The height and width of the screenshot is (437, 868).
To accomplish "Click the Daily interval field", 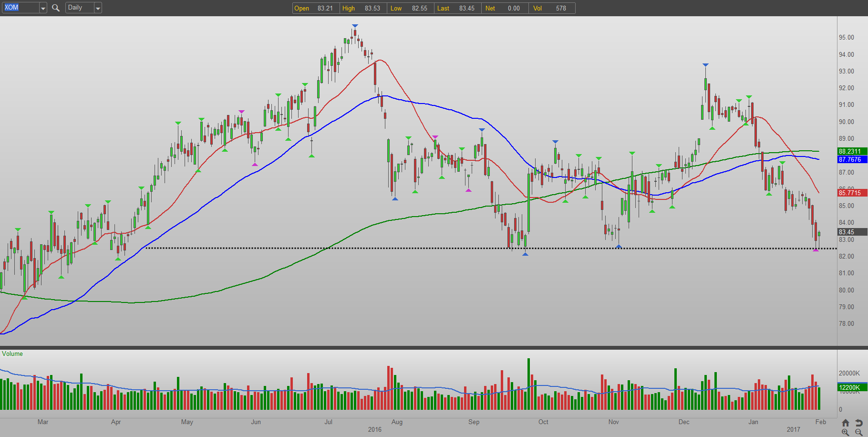I will point(80,8).
